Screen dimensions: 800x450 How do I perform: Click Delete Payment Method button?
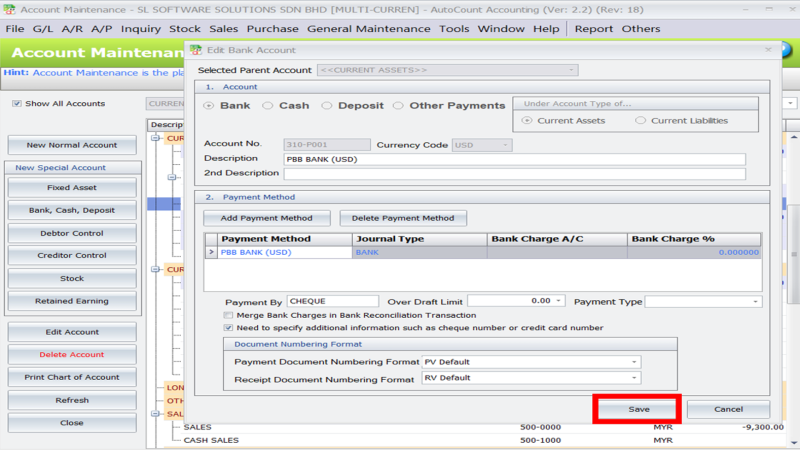tap(403, 218)
